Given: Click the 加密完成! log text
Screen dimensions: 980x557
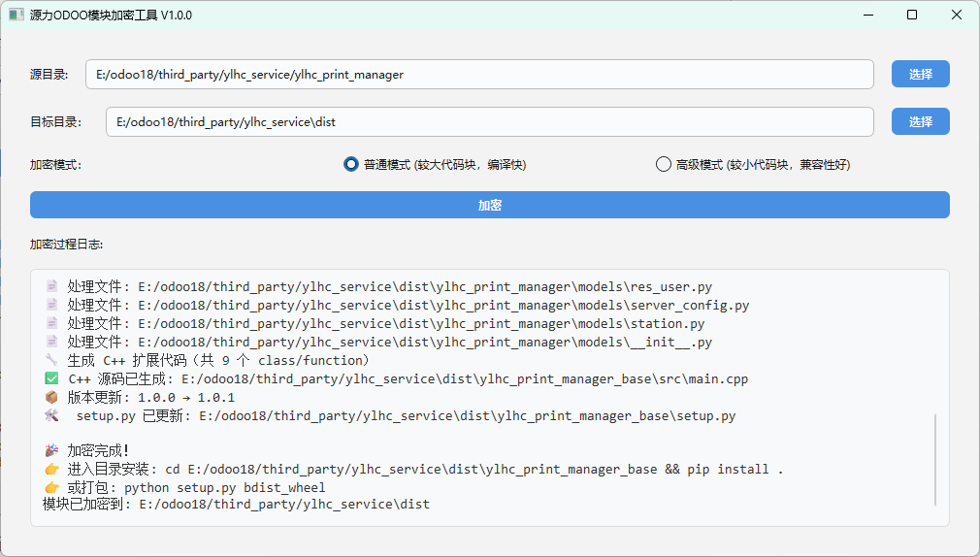Looking at the screenshot, I should tap(98, 450).
